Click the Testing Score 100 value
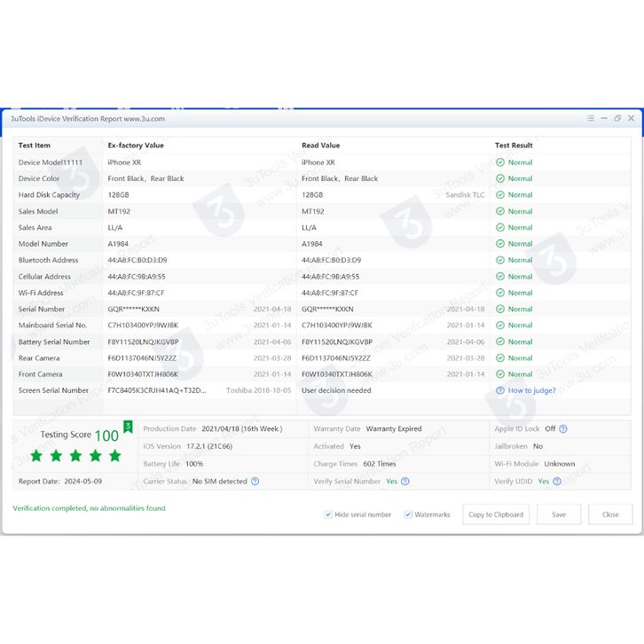The height and width of the screenshot is (644, 644). tap(106, 436)
